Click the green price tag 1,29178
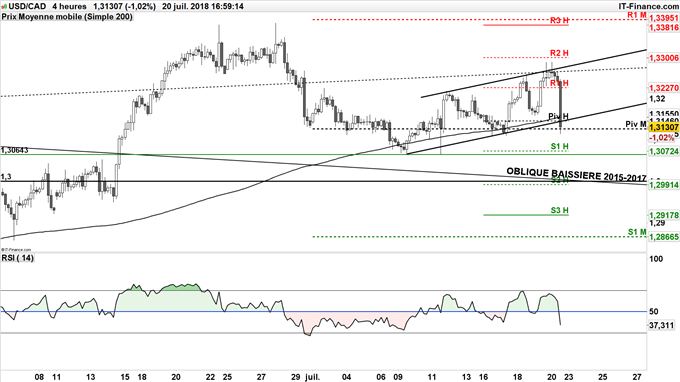 pyautogui.click(x=664, y=215)
